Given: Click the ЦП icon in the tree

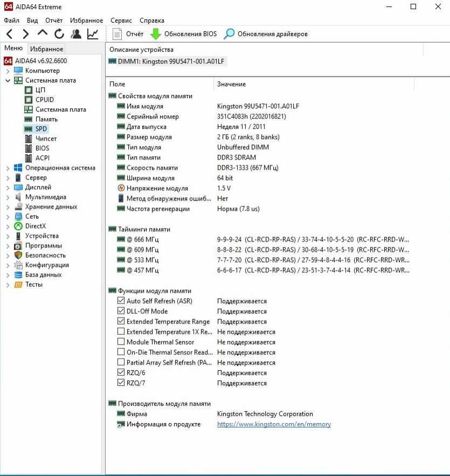Looking at the screenshot, I should [28, 90].
